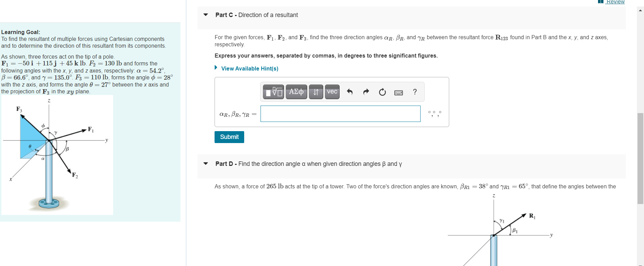Image resolution: width=644 pixels, height=266 pixels.
Task: Click the open book icon beside Review
Action: 600,2
